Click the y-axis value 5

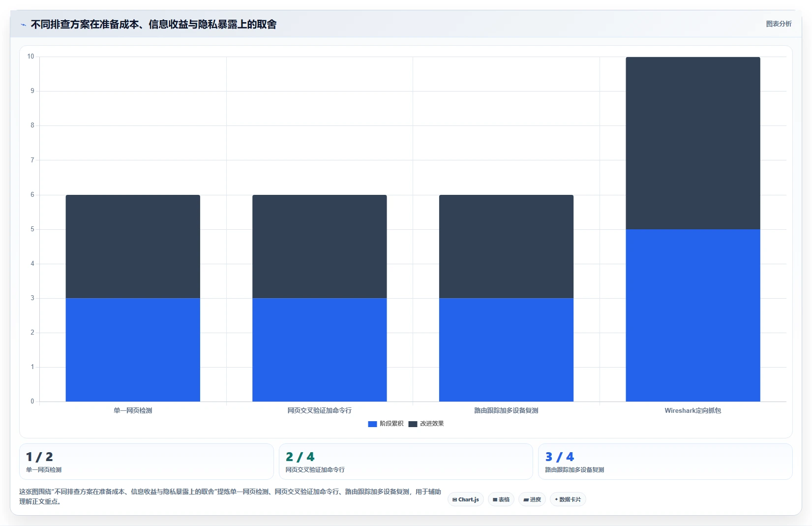coord(32,229)
